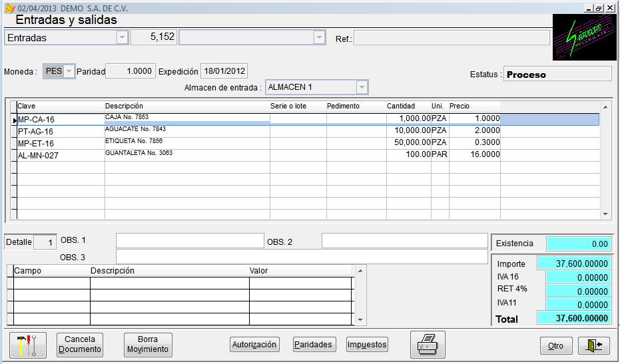Click the Borra Movimiento button
Image resolution: width=620 pixels, height=364 pixels.
point(148,345)
